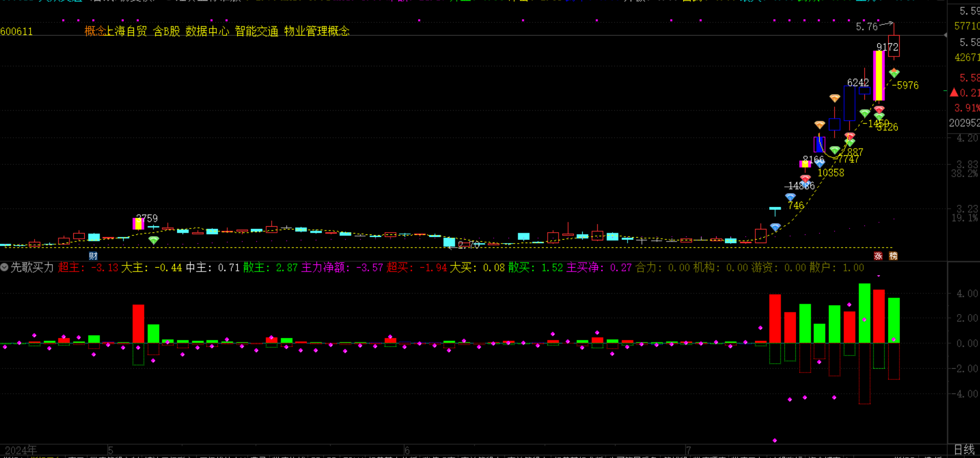Click the red up-arrow beside 0.21
The width and height of the screenshot is (980, 458).
pyautogui.click(x=954, y=92)
